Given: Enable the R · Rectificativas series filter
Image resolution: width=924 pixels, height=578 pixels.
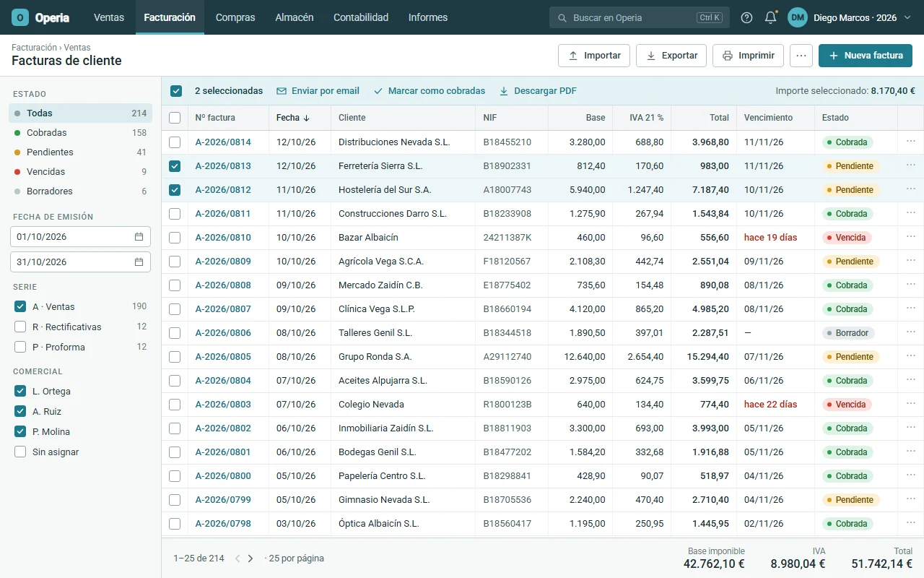Looking at the screenshot, I should (20, 327).
